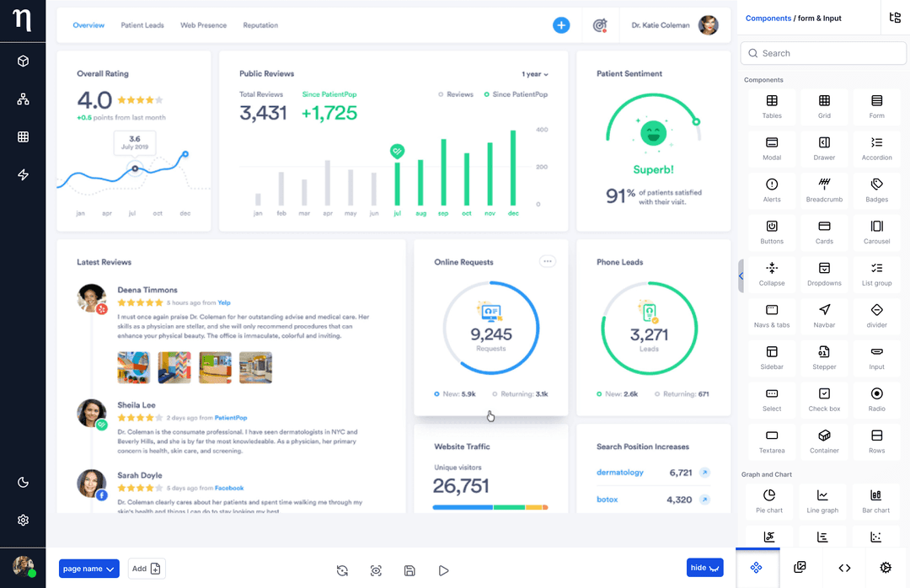
Task: Switch to the Patient Leads tab
Action: click(142, 25)
